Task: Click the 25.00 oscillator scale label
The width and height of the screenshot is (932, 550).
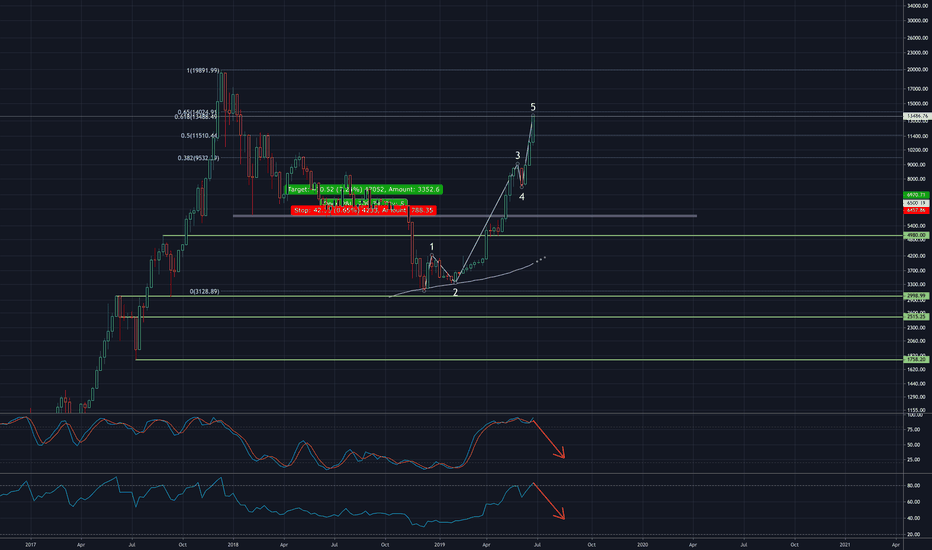Action: tap(913, 460)
